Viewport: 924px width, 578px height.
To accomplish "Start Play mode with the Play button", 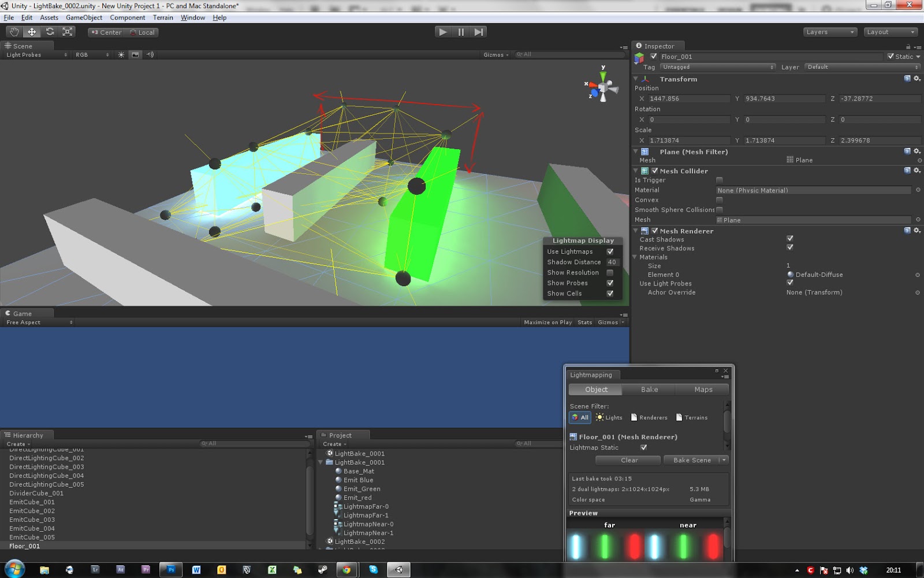I will click(443, 32).
